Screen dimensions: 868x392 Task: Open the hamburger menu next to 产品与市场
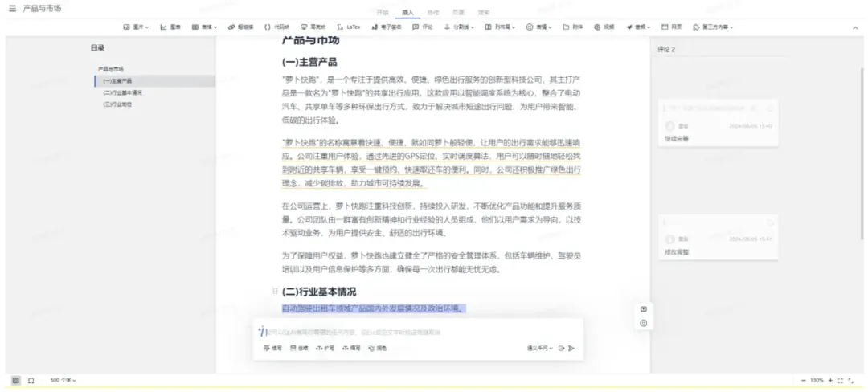click(12, 8)
